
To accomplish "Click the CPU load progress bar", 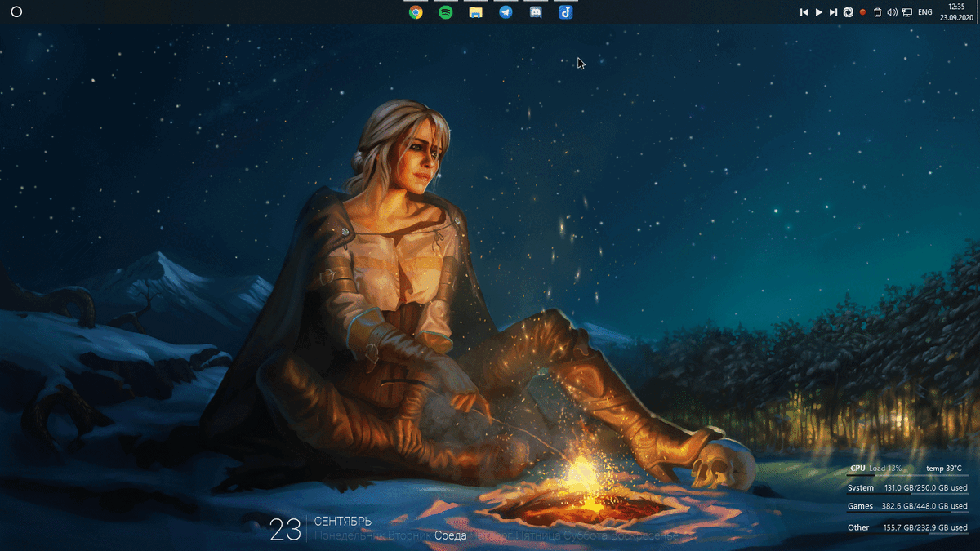I will (907, 475).
